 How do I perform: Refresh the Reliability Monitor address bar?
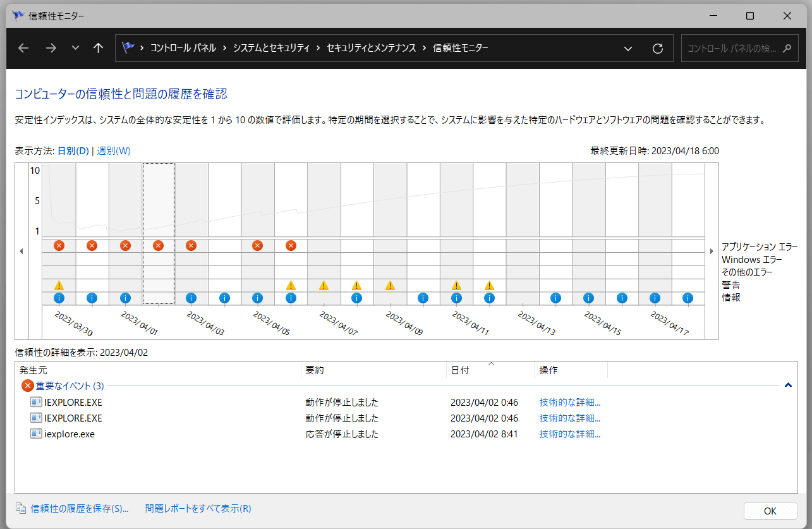pos(657,48)
